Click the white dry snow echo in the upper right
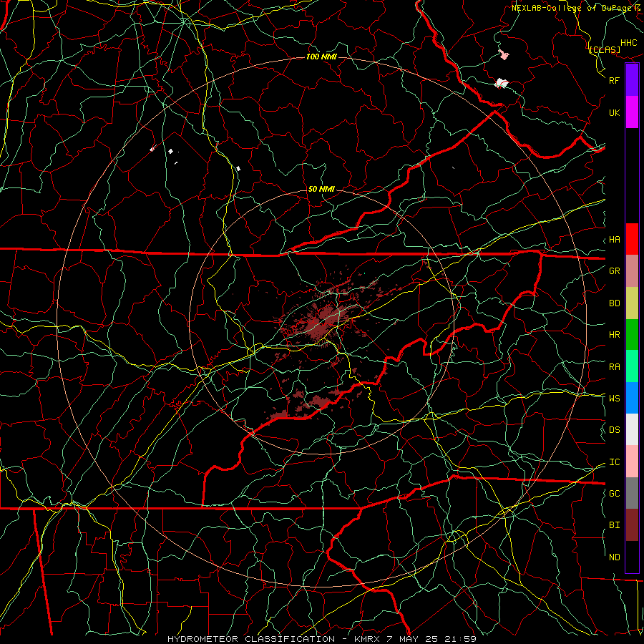Image resolution: width=644 pixels, height=644 pixels. pos(502,84)
